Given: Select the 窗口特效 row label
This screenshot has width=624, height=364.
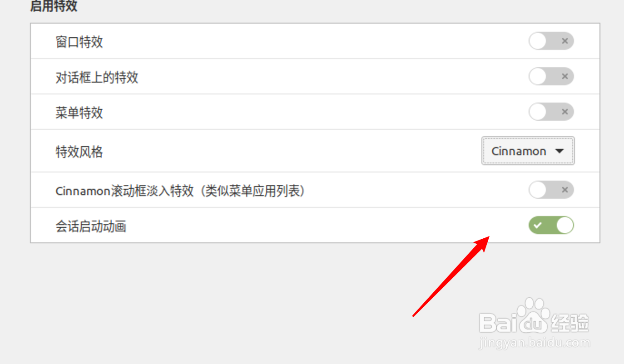Looking at the screenshot, I should click(x=79, y=42).
